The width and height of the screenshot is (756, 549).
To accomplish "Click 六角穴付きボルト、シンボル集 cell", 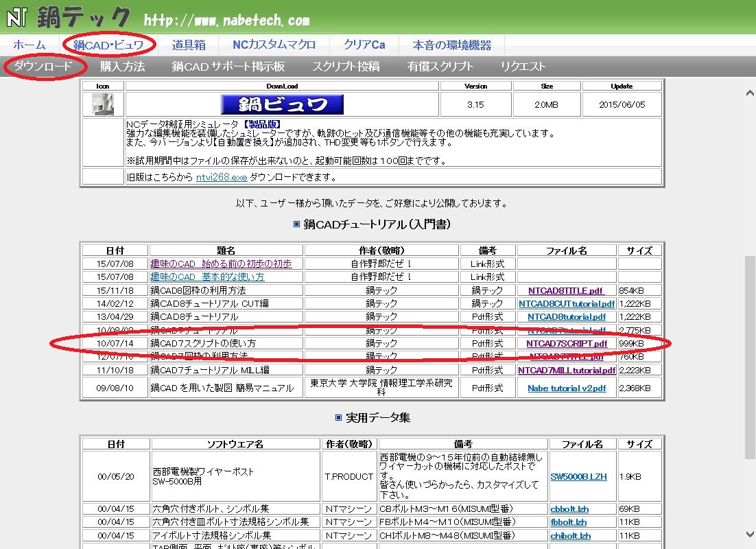I will (235, 509).
